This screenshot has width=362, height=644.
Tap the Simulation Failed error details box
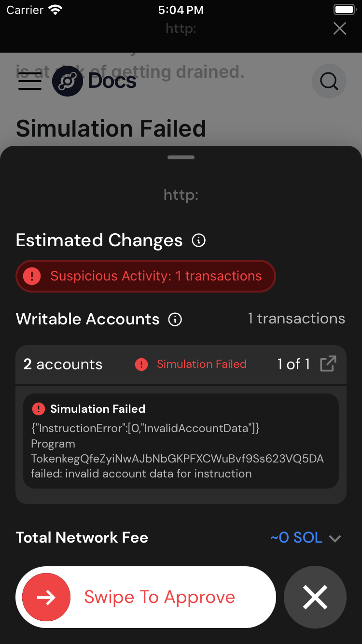click(181, 441)
